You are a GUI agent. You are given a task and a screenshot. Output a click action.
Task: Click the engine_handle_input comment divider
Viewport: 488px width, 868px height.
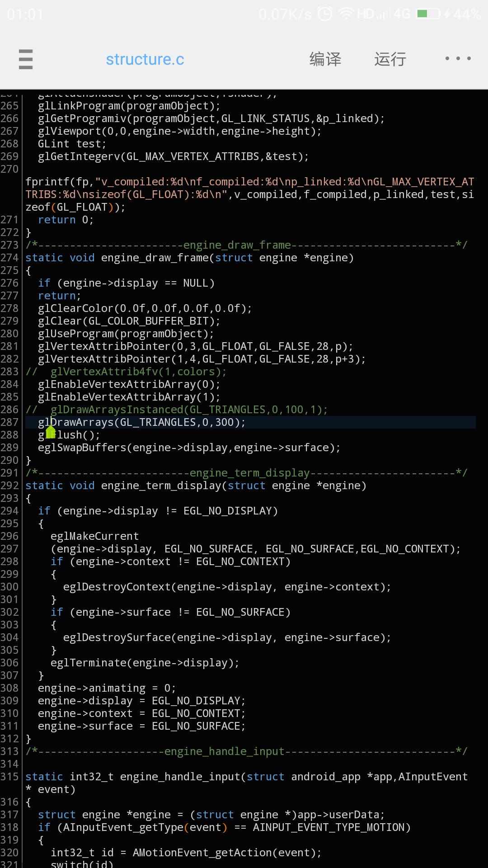click(x=246, y=751)
